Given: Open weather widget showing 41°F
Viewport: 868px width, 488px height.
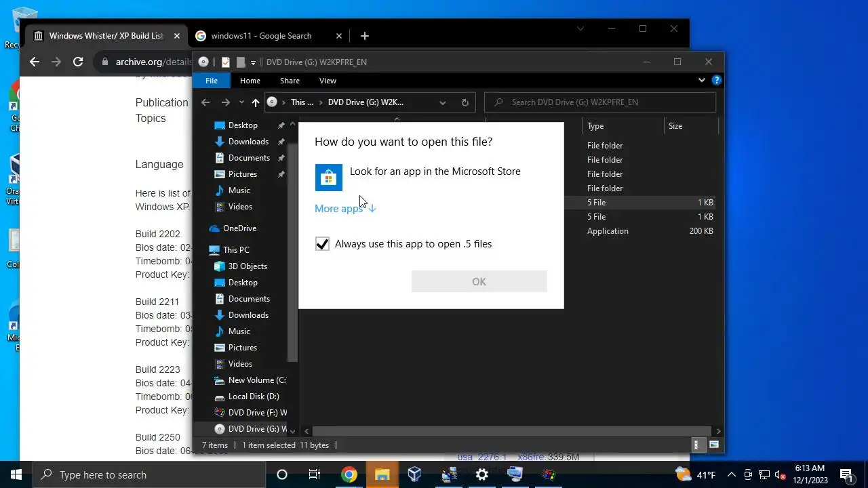Looking at the screenshot, I should click(x=696, y=474).
